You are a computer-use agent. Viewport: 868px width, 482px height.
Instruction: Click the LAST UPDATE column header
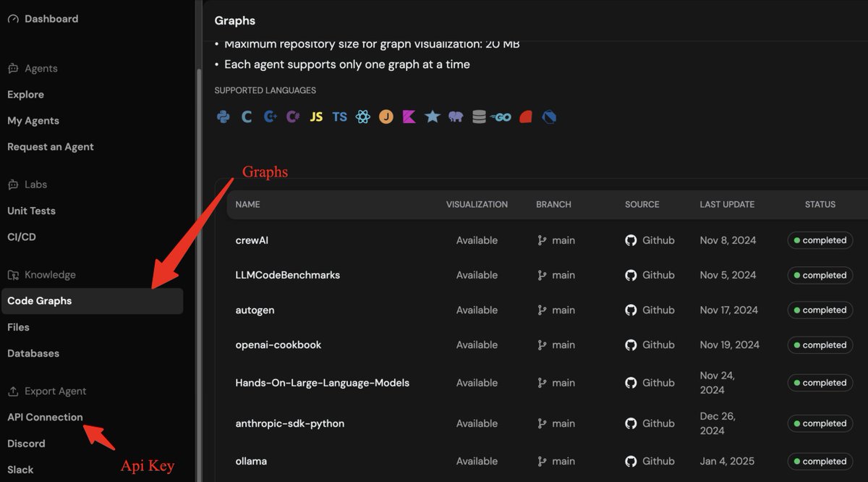click(x=727, y=205)
